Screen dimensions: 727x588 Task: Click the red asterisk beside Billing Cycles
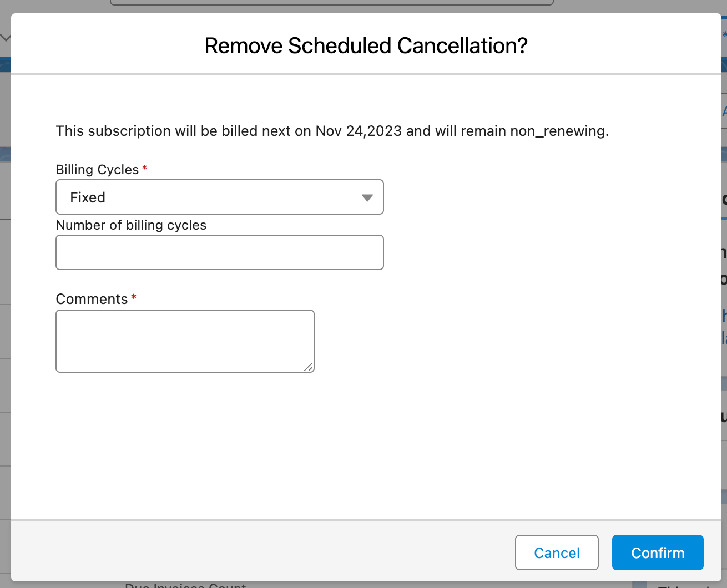[144, 168]
